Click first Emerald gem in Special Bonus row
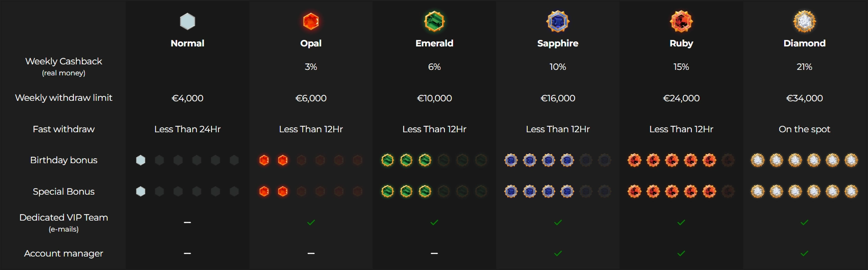This screenshot has width=868, height=270. (x=388, y=191)
